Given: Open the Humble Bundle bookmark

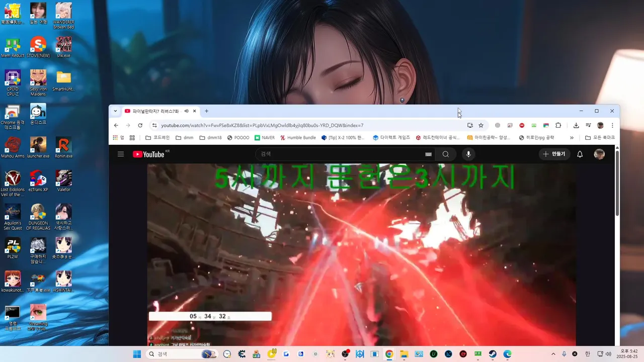Looking at the screenshot, I should [298, 137].
